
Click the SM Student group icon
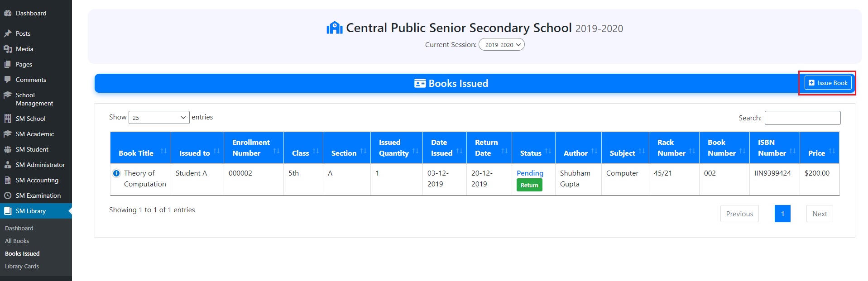tap(8, 149)
